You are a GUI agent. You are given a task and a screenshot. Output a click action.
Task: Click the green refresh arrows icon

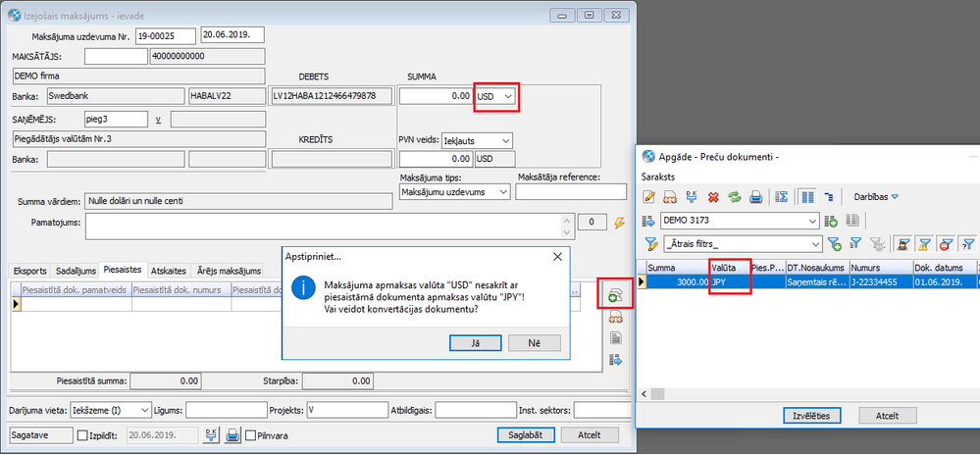pyautogui.click(x=735, y=197)
